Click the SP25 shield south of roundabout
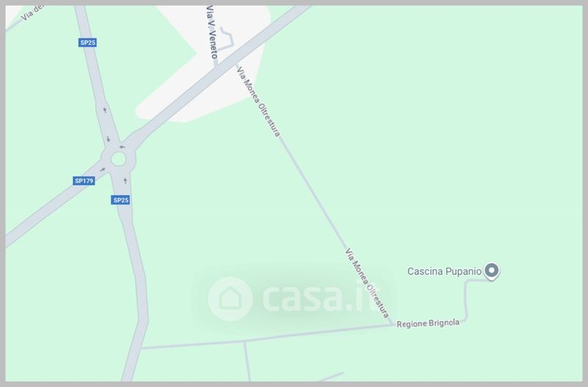 pos(121,200)
